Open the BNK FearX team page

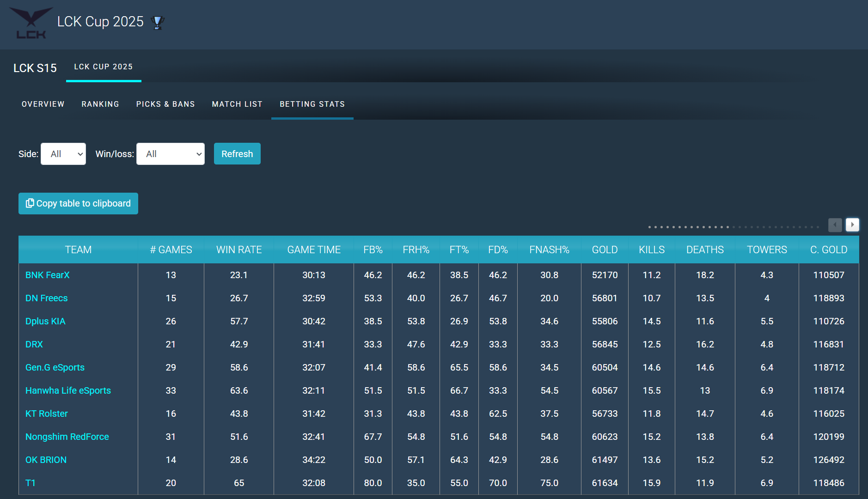tap(47, 275)
